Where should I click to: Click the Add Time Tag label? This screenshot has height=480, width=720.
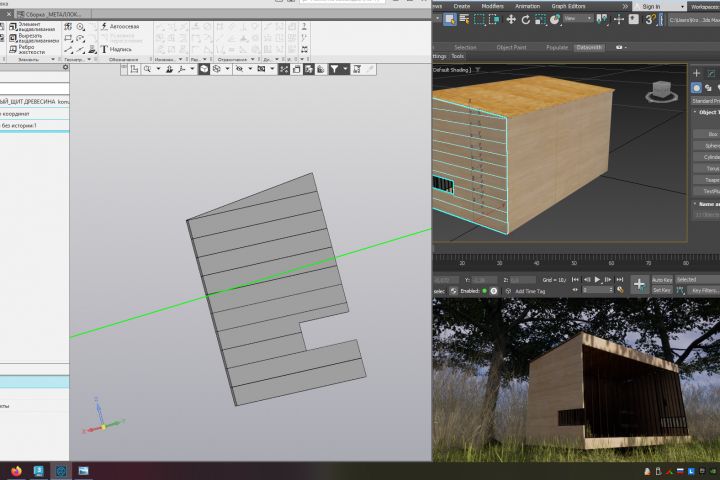(530, 291)
